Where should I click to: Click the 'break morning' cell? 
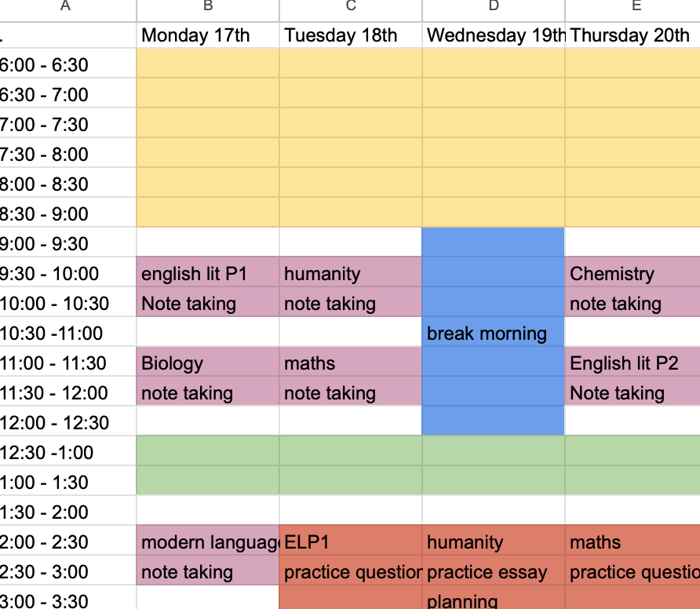pyautogui.click(x=494, y=334)
